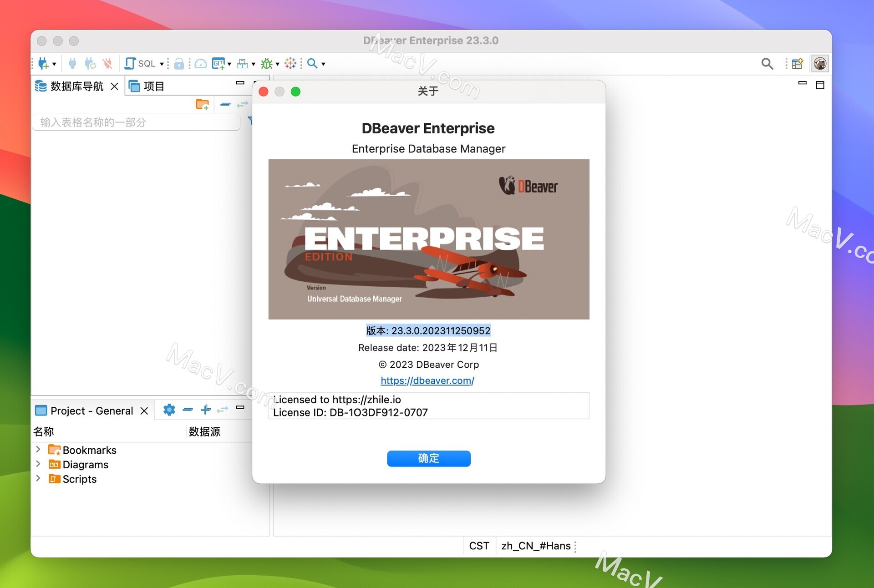
Task: Click the Open Perspective icon
Action: 798,64
